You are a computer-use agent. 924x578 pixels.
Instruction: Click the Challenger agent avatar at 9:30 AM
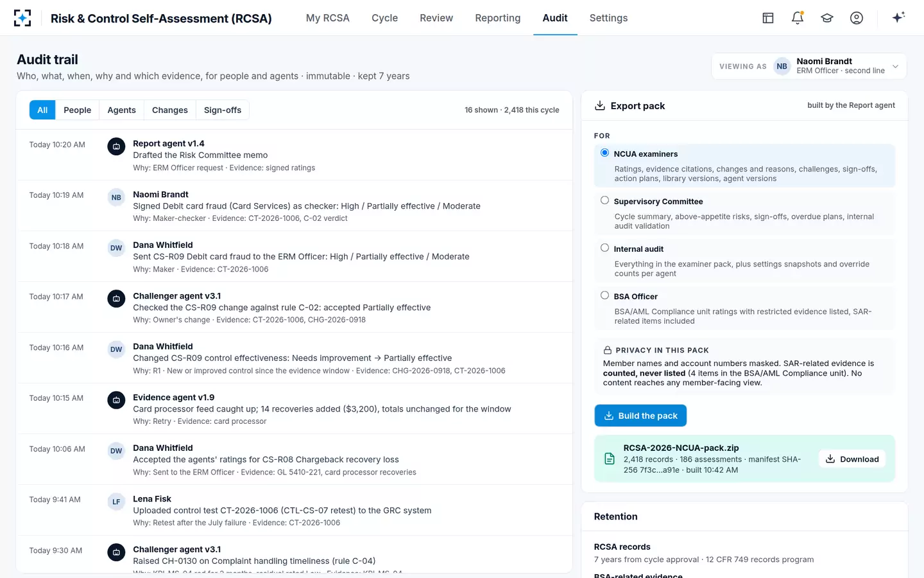coord(116,552)
